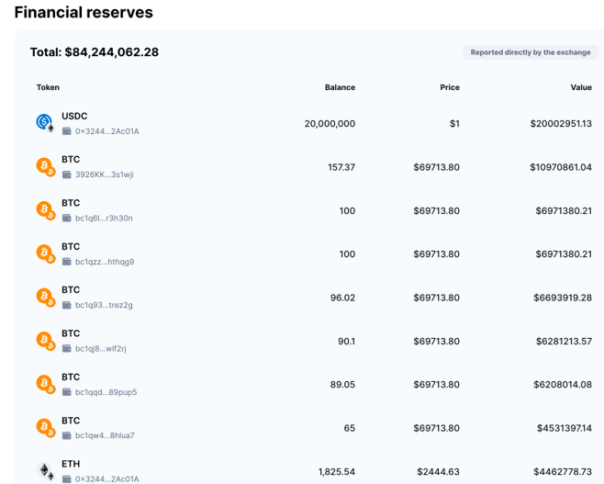Click the ETH price $2444.63

pos(438,472)
